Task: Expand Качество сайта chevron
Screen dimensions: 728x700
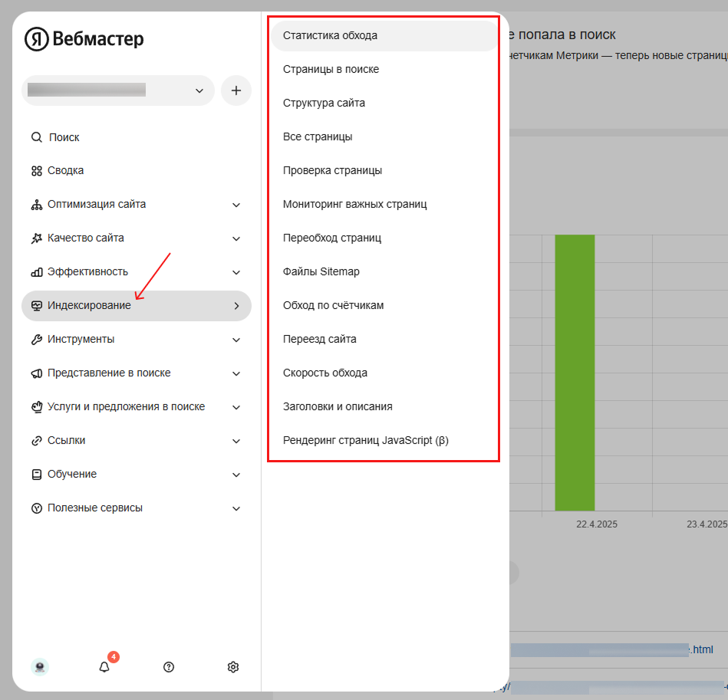Action: 236,238
